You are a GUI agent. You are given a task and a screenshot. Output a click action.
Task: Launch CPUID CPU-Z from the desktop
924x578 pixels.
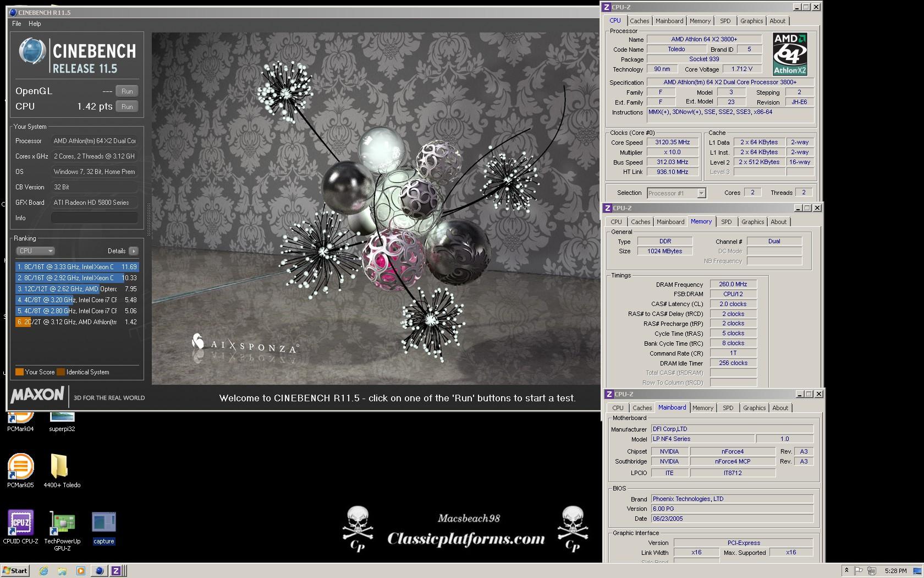tap(20, 527)
